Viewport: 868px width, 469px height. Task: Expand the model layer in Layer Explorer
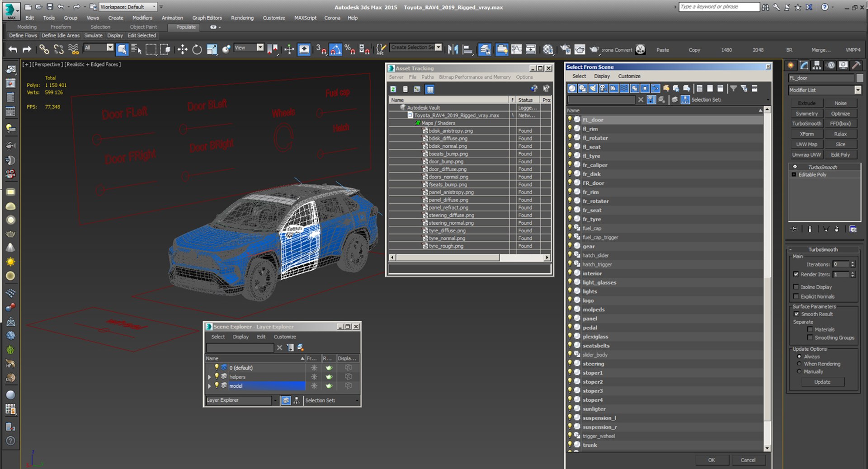[209, 386]
